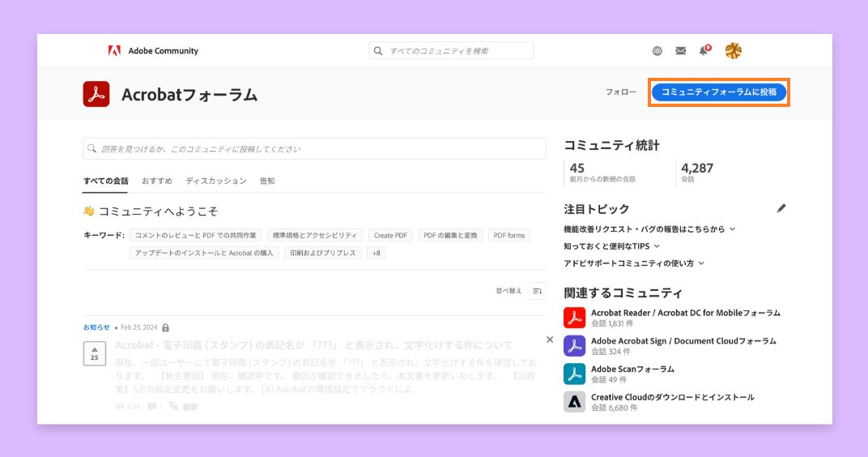Click the red Acrobat forum logo icon

96,94
